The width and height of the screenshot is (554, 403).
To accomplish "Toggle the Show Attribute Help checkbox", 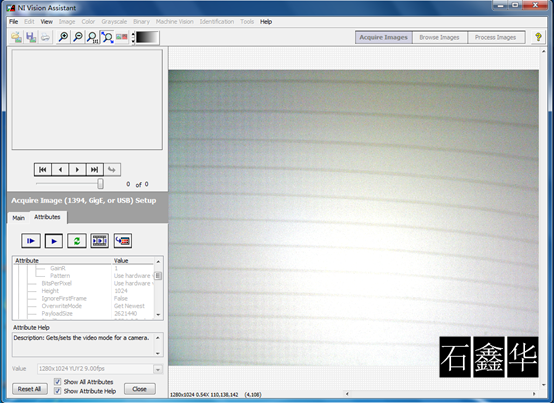I will (58, 391).
